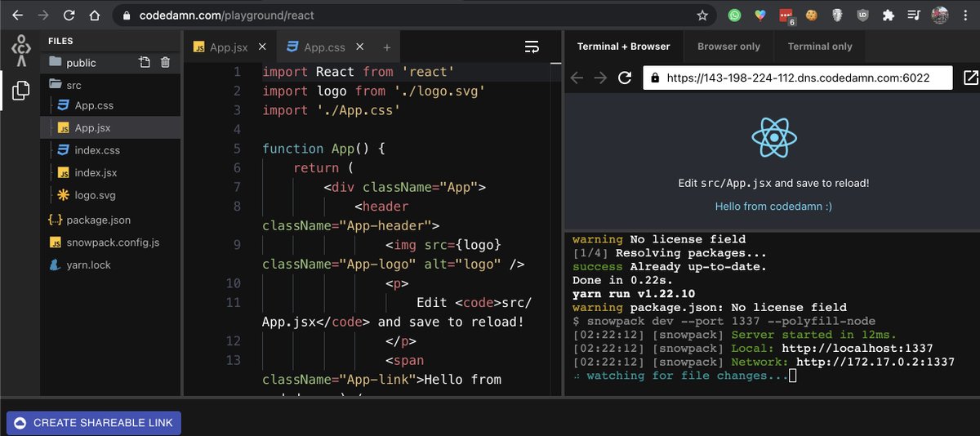Image resolution: width=980 pixels, height=436 pixels.
Task: Click the Chrome profile avatar
Action: coord(940,15)
